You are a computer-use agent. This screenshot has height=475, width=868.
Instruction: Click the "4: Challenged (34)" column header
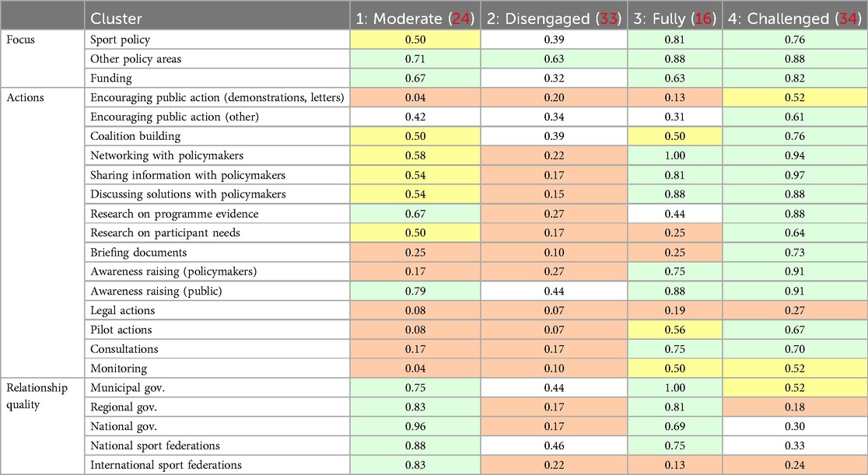click(x=794, y=19)
